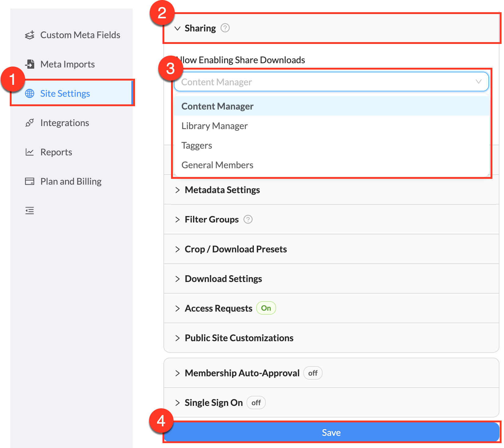Open the Allow Enabling Share Downloads dropdown
504x448 pixels.
(x=331, y=82)
